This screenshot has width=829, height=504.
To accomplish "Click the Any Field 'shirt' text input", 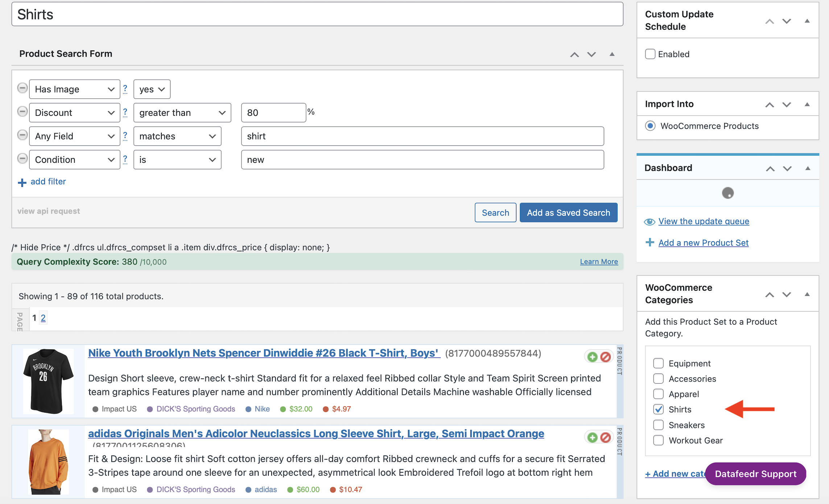I will (422, 136).
